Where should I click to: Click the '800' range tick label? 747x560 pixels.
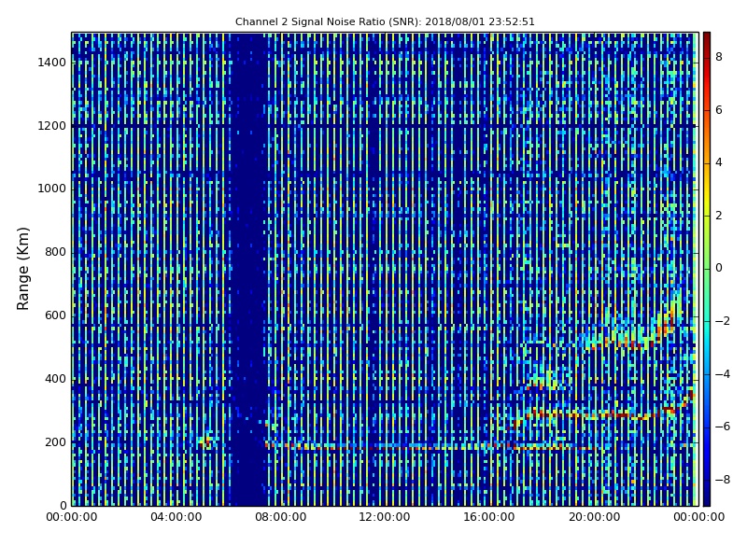[55, 252]
